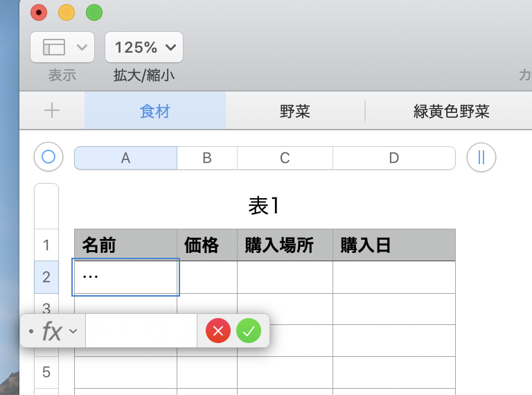This screenshot has height=395, width=532.
Task: Select column D header
Action: pyautogui.click(x=393, y=158)
